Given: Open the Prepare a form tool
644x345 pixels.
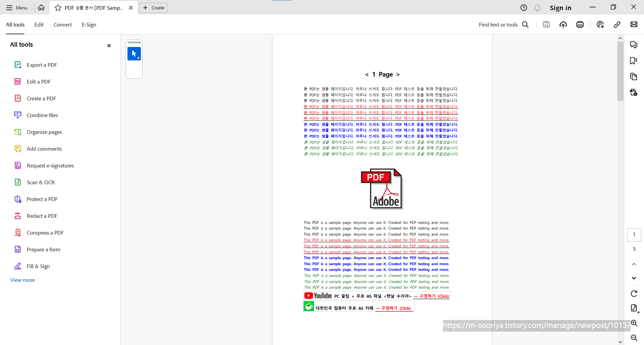Looking at the screenshot, I should [x=38, y=249].
